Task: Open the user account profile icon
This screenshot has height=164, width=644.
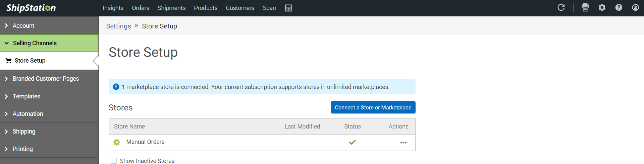Action: pyautogui.click(x=636, y=7)
